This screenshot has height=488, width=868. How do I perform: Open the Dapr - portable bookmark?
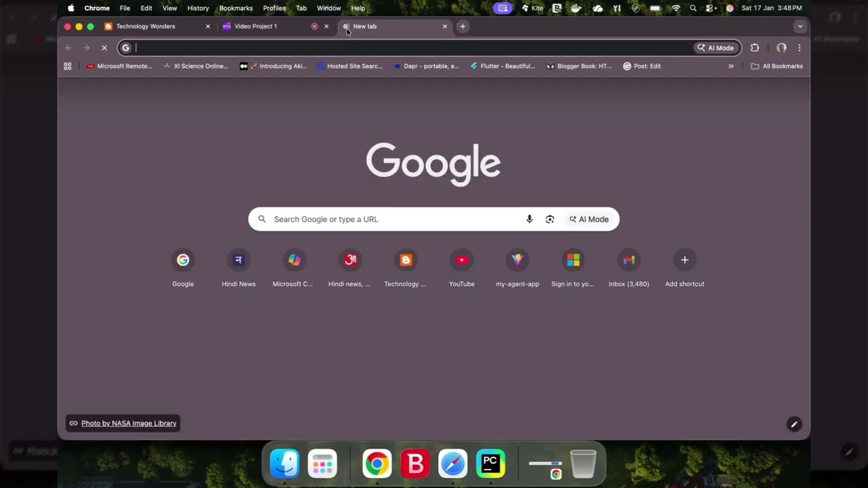pyautogui.click(x=426, y=66)
